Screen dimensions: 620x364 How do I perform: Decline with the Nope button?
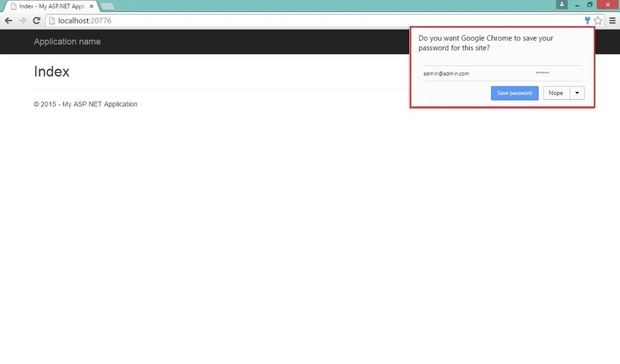coord(556,93)
